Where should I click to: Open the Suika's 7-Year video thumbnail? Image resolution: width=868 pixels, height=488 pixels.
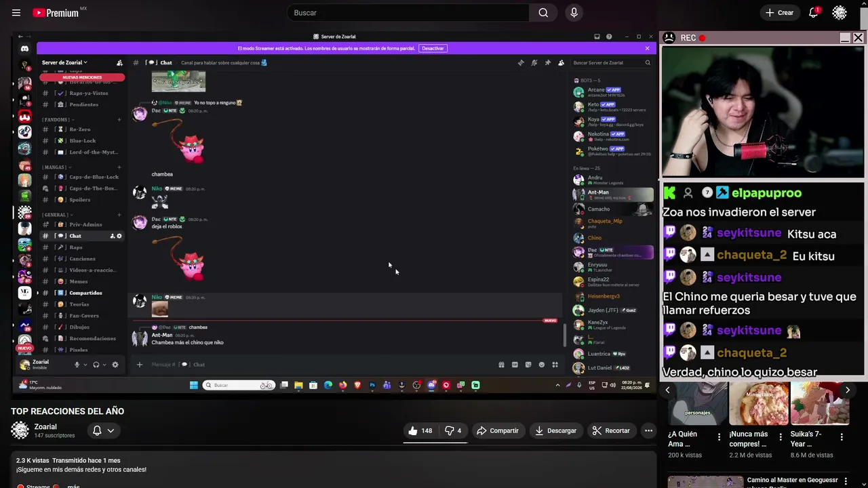(820, 403)
